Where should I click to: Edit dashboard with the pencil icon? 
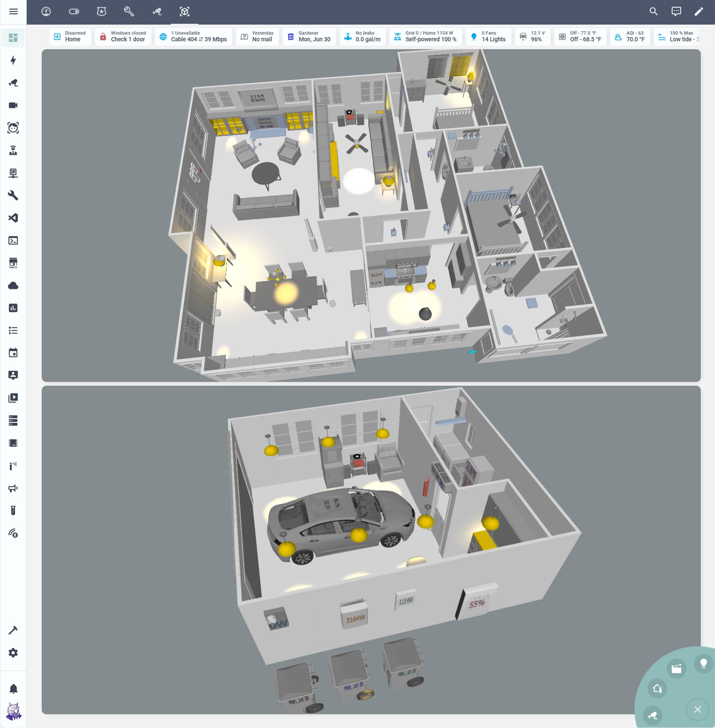tap(699, 11)
